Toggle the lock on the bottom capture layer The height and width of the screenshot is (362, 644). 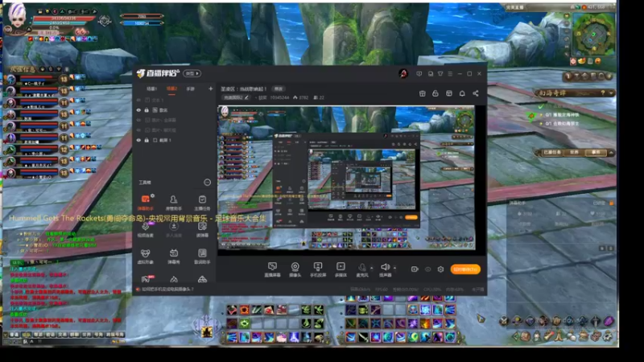tap(147, 140)
